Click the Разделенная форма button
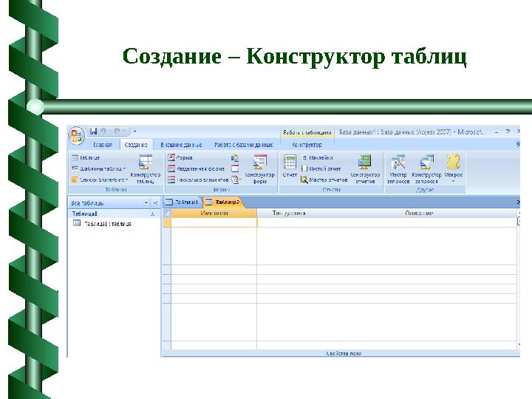The width and height of the screenshot is (532, 399). click(x=196, y=168)
